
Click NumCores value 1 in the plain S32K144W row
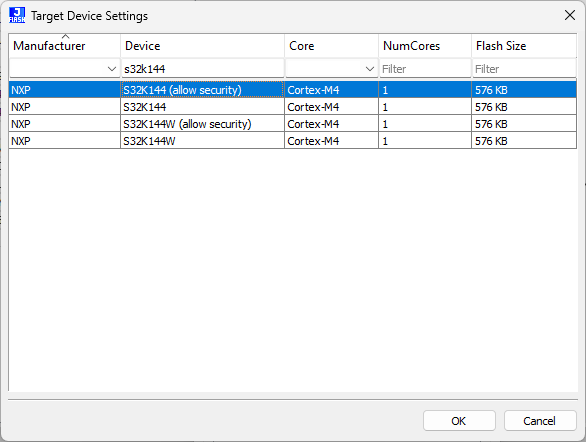coord(385,141)
